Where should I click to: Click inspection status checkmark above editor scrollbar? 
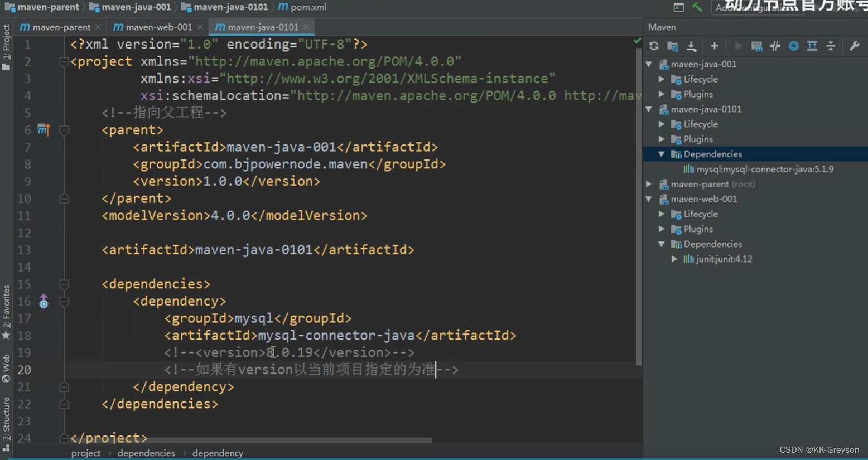[638, 40]
